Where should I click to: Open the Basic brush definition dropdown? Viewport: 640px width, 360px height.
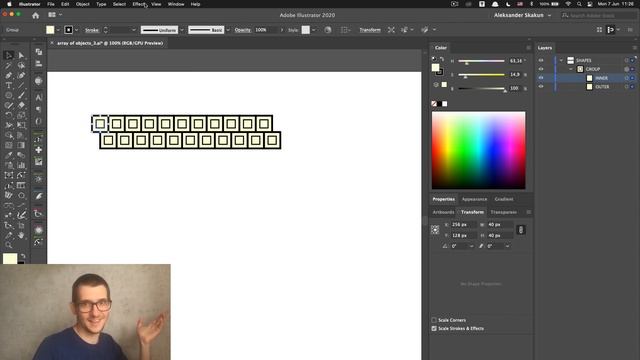point(228,30)
